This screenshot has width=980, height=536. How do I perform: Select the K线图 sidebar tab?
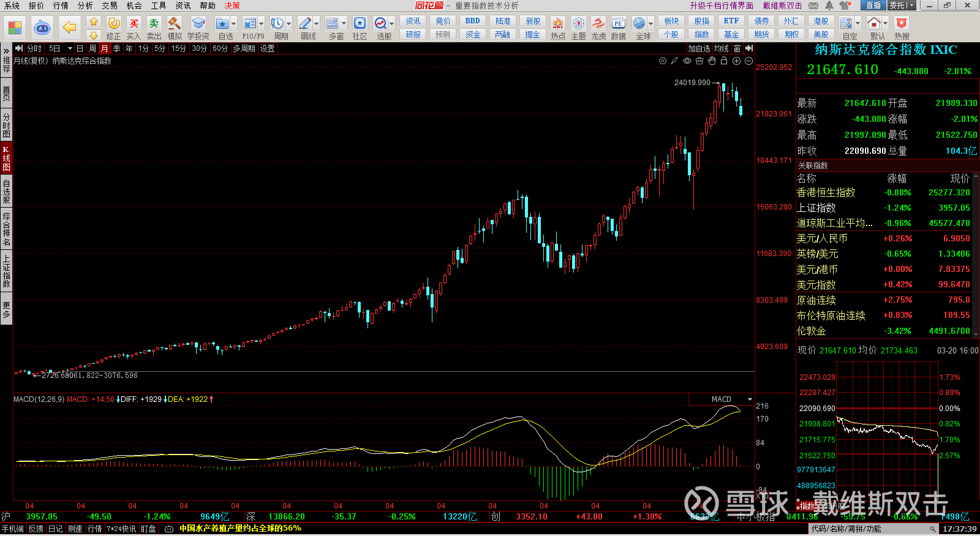click(6, 158)
